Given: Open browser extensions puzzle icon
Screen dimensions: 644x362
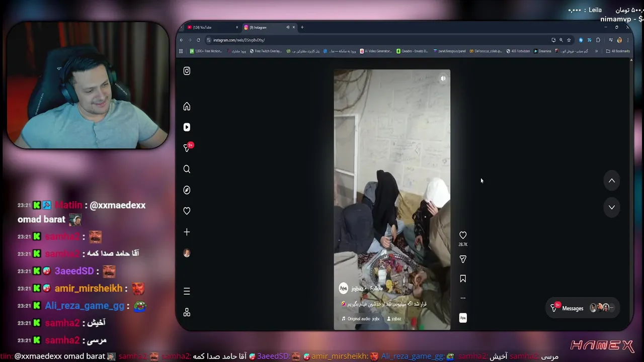Looking at the screenshot, I should (x=598, y=40).
